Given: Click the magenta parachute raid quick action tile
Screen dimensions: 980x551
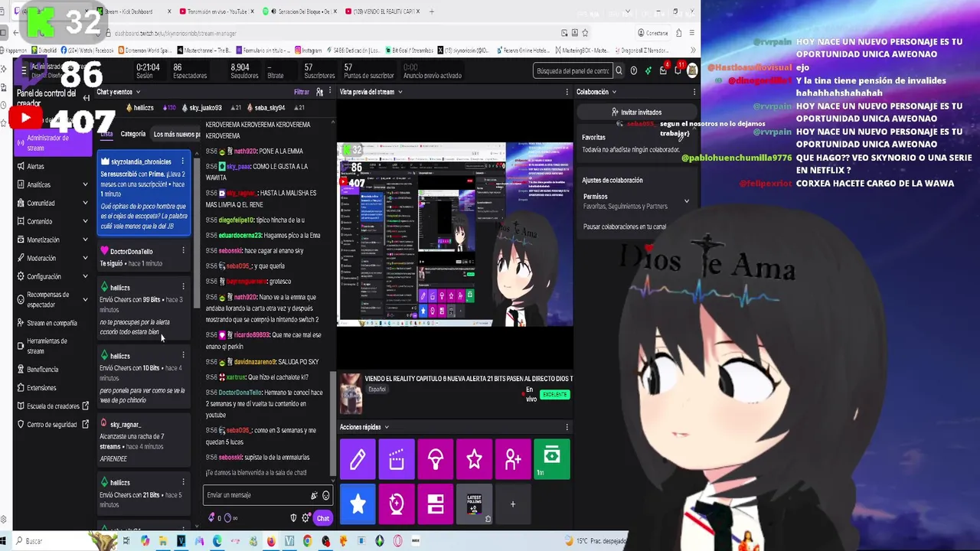Looking at the screenshot, I should tap(436, 459).
